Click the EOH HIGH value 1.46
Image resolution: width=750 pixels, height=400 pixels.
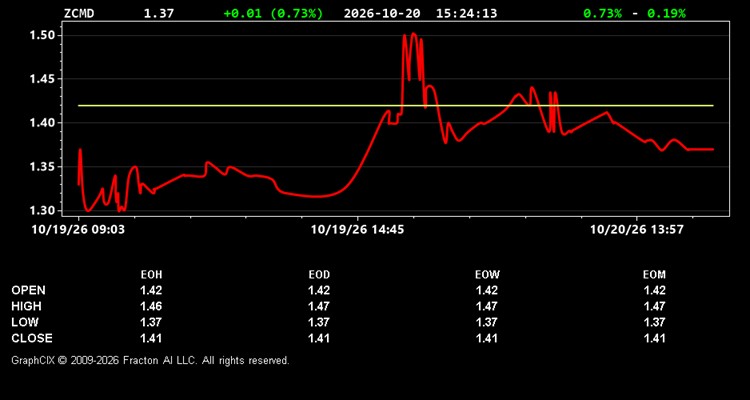[x=151, y=306]
